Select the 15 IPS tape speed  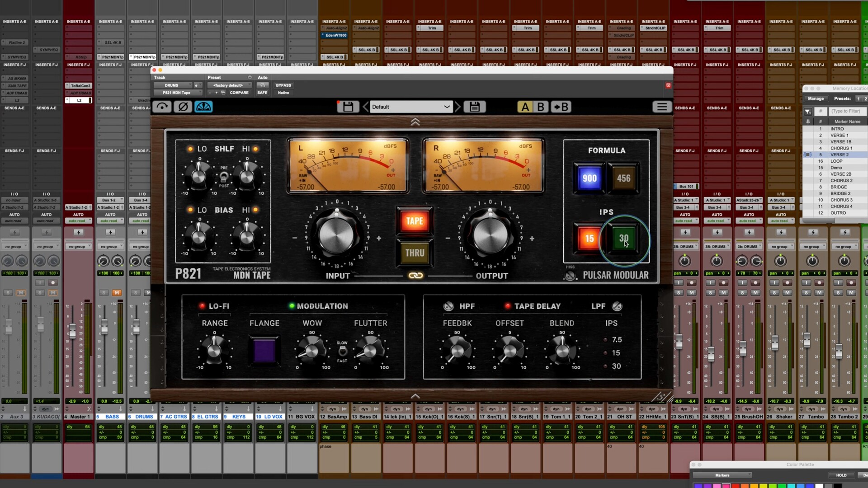(589, 238)
